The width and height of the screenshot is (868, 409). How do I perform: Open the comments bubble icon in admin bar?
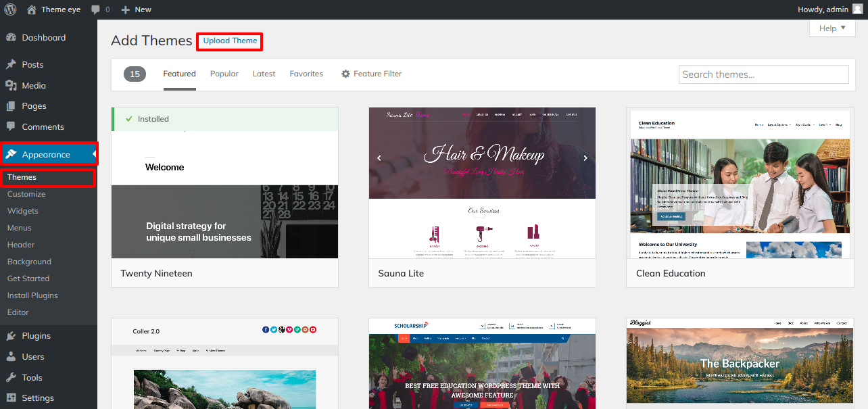[x=95, y=9]
